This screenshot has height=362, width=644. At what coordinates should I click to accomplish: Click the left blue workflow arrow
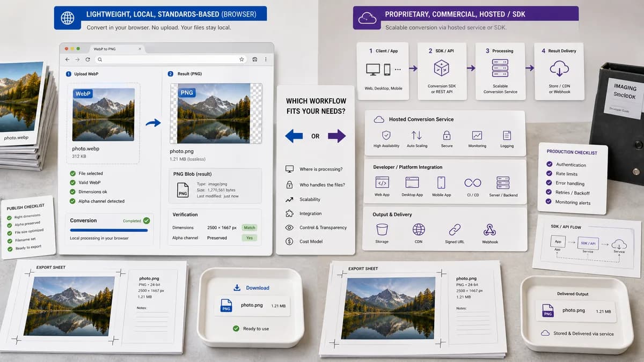(x=294, y=136)
